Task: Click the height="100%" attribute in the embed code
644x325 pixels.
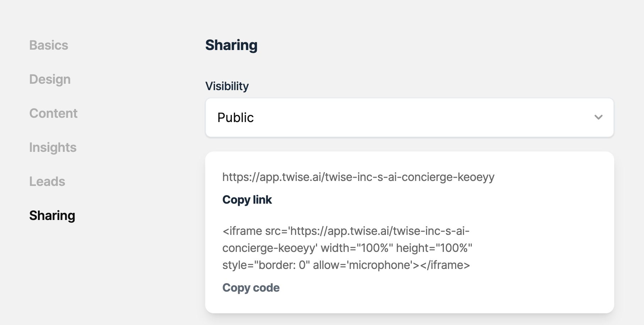Action: [x=434, y=248]
